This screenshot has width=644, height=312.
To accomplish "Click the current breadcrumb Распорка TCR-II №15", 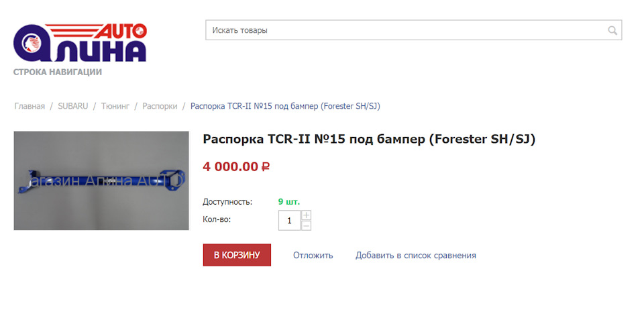I will [x=285, y=106].
